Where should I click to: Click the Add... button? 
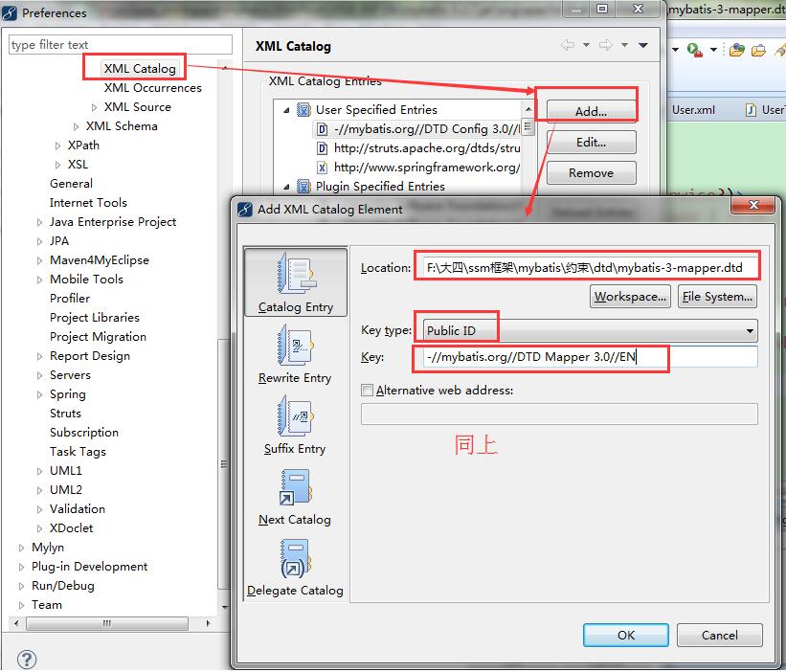(591, 111)
